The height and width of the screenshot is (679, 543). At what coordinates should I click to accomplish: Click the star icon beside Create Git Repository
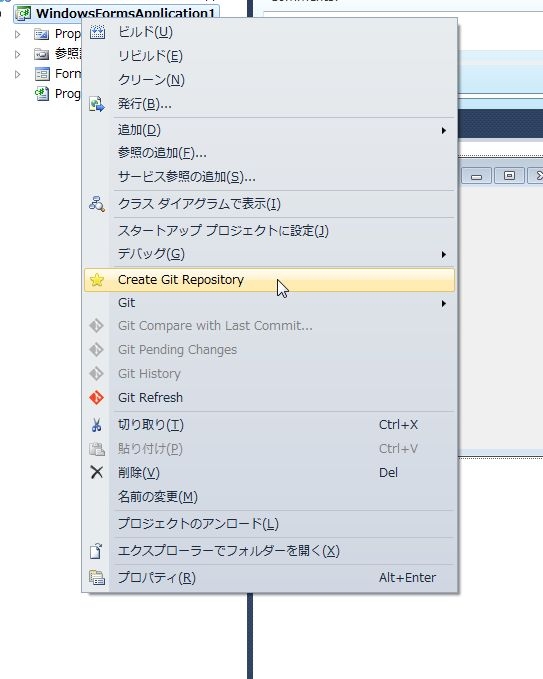[97, 280]
